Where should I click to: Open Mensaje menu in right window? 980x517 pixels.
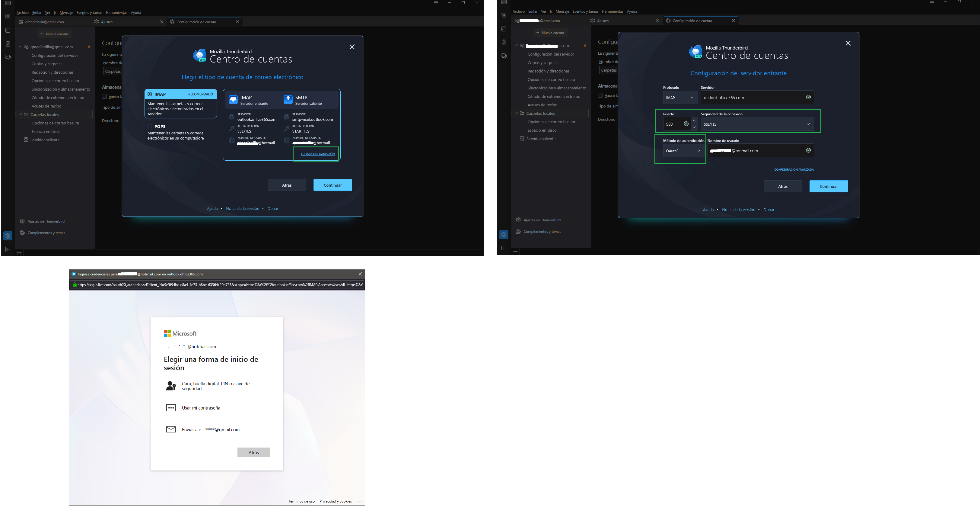pos(562,11)
